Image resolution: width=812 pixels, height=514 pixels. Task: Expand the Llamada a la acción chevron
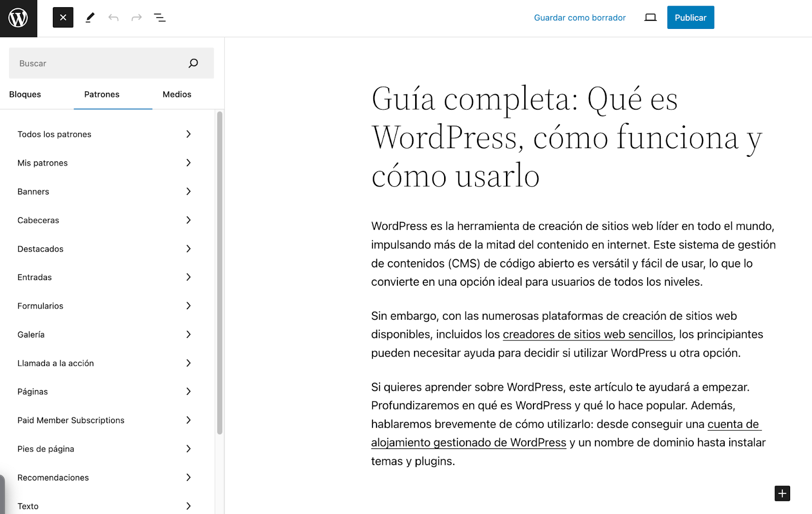(188, 363)
